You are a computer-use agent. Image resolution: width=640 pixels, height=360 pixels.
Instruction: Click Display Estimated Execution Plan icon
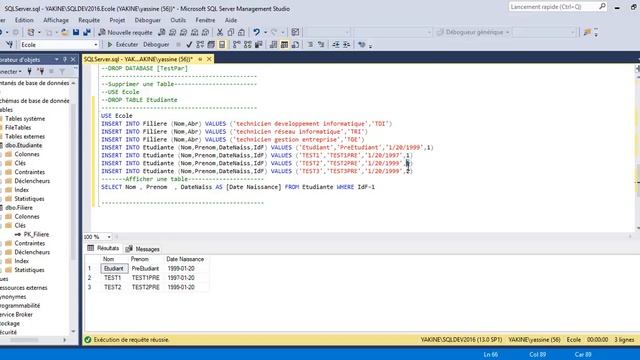point(200,44)
